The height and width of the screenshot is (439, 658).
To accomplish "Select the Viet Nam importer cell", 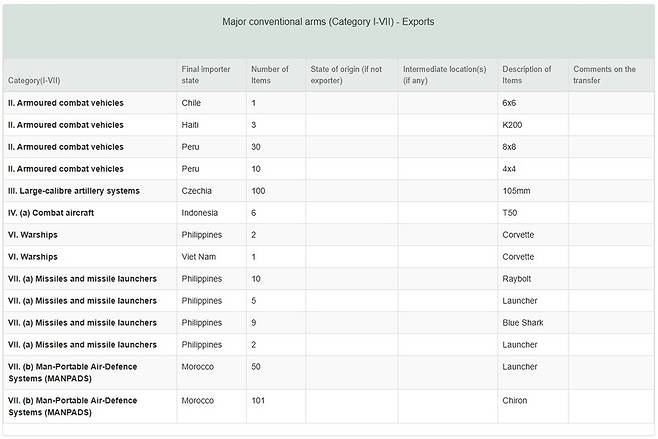I will (198, 257).
